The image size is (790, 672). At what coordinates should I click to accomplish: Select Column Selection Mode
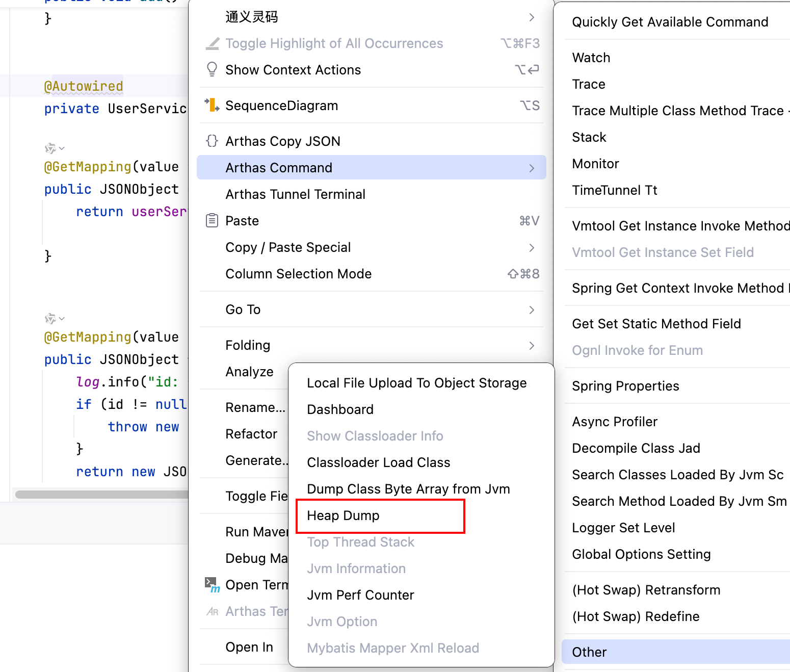point(298,274)
